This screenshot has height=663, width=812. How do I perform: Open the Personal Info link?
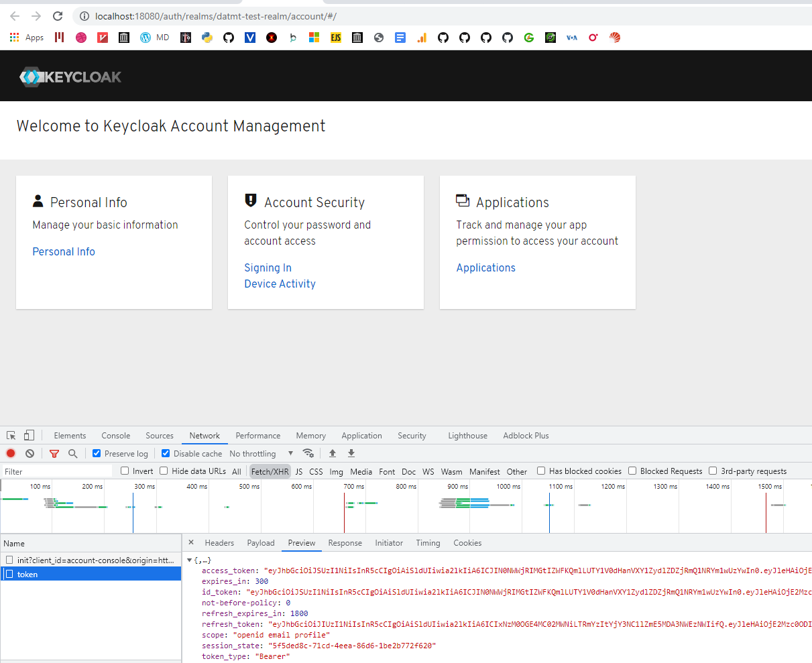64,251
